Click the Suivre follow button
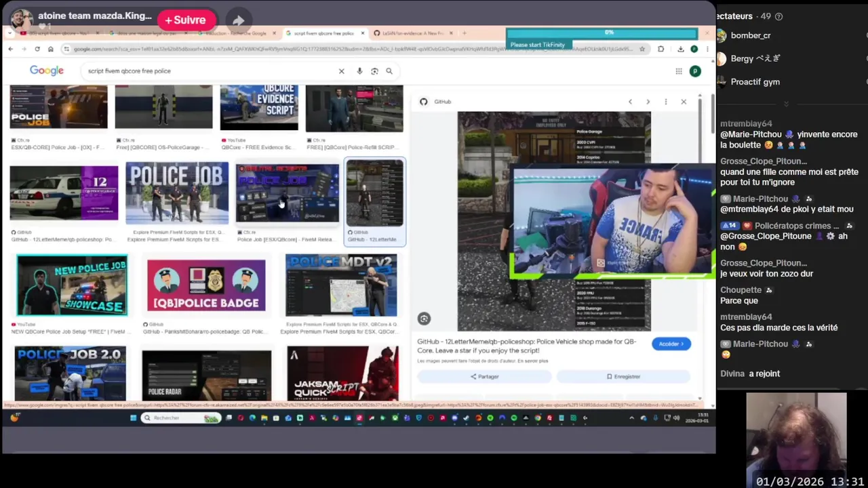 [x=186, y=20]
